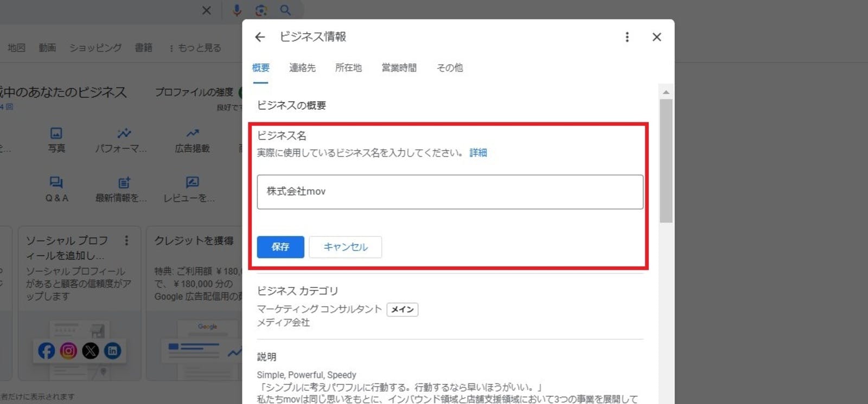Screen dimensions: 868x404
Task: Click the dialog's vertical scrollbar thumb
Action: (666, 161)
